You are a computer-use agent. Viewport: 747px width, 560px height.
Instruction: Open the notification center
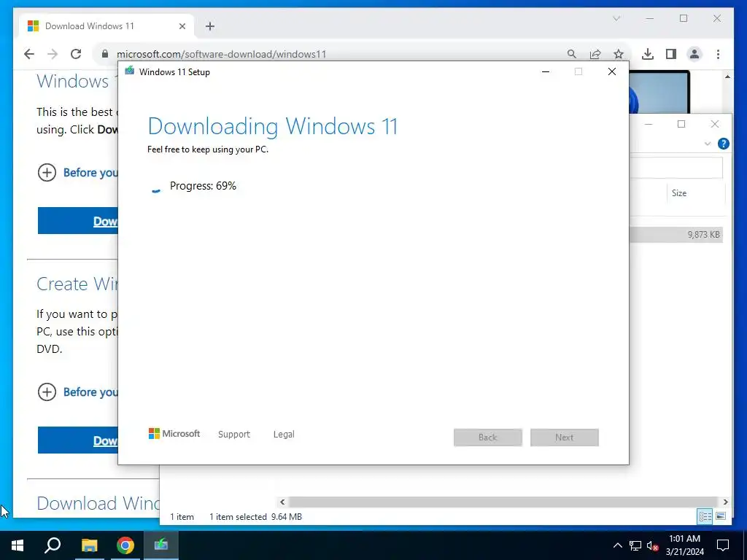[723, 545]
